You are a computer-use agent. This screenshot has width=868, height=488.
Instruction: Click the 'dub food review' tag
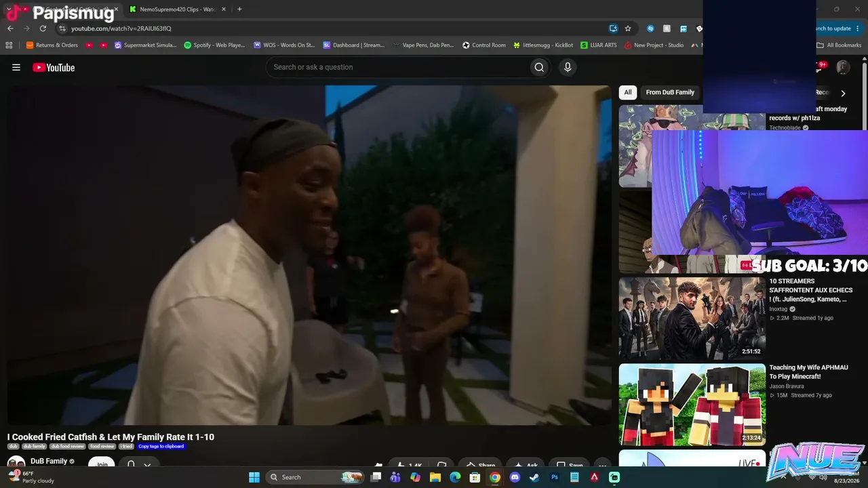67,447
